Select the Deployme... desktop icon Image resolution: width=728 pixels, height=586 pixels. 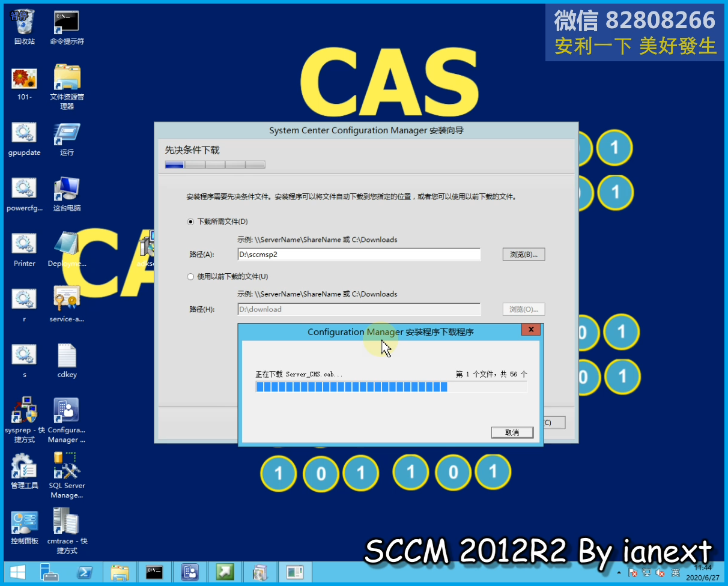coord(67,250)
